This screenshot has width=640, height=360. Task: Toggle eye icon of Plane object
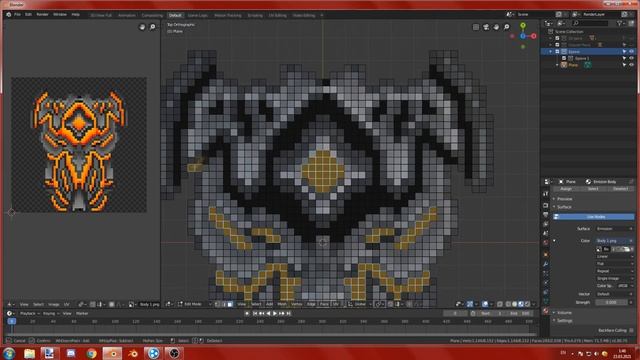pyautogui.click(x=631, y=65)
